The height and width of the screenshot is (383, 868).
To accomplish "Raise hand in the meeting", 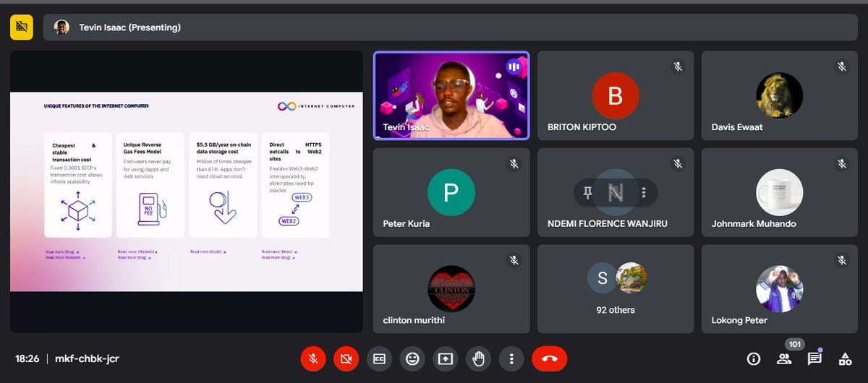I will (x=478, y=358).
